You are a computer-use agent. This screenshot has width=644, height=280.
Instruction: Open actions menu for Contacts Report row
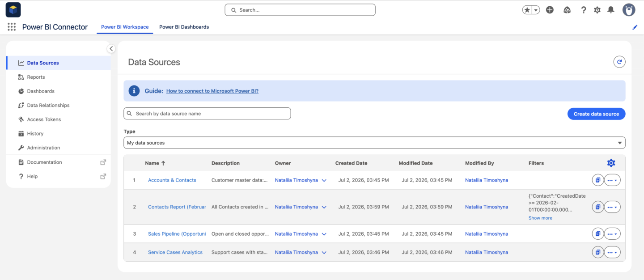pyautogui.click(x=612, y=207)
